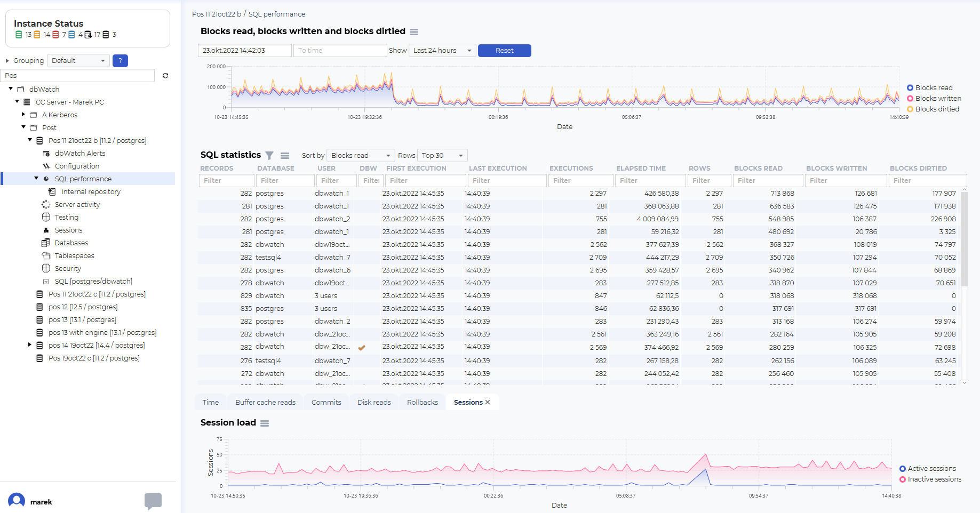
Task: Click the Databases icon in tree
Action: pos(46,243)
